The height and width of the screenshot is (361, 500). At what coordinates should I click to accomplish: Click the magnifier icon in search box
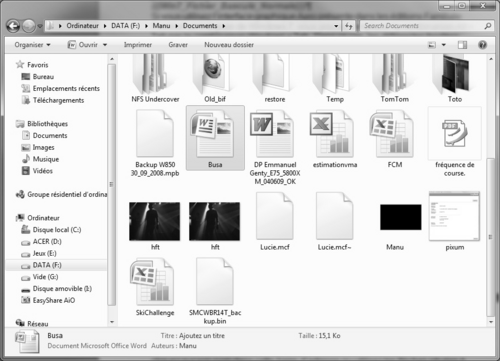(487, 26)
